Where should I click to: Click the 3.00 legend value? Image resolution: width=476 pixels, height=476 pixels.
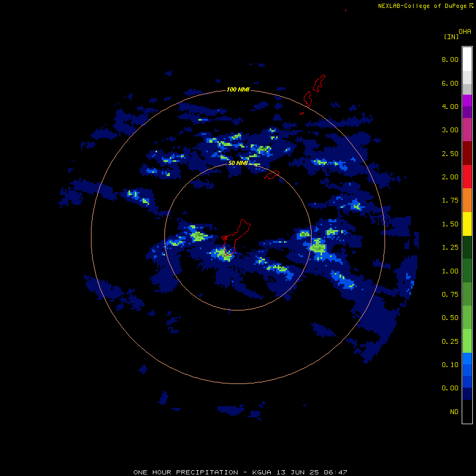click(450, 130)
